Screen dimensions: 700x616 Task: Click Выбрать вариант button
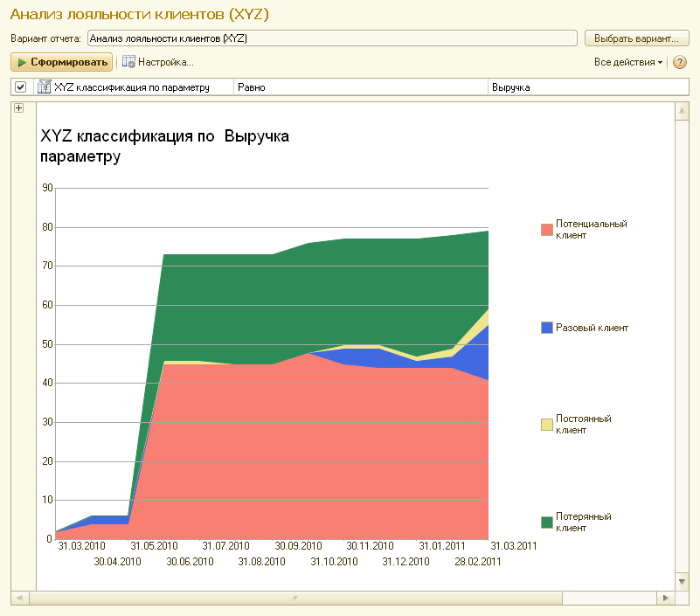tap(636, 38)
